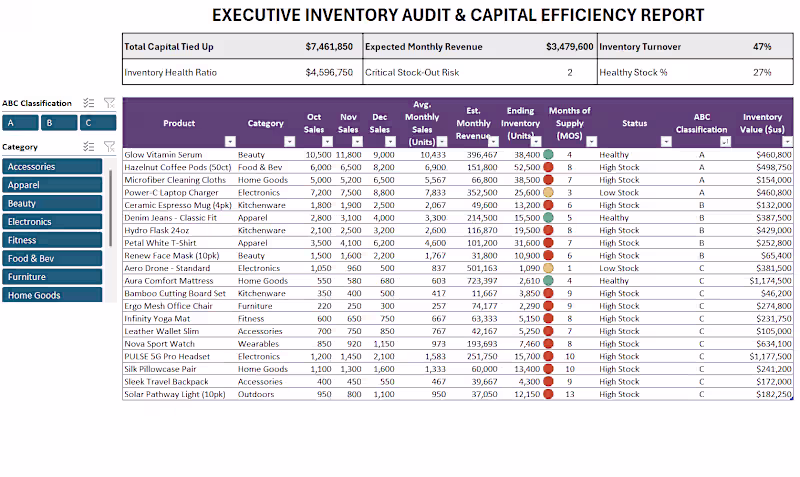Toggle the C classification slicer button
The image size is (800, 477).
point(97,123)
